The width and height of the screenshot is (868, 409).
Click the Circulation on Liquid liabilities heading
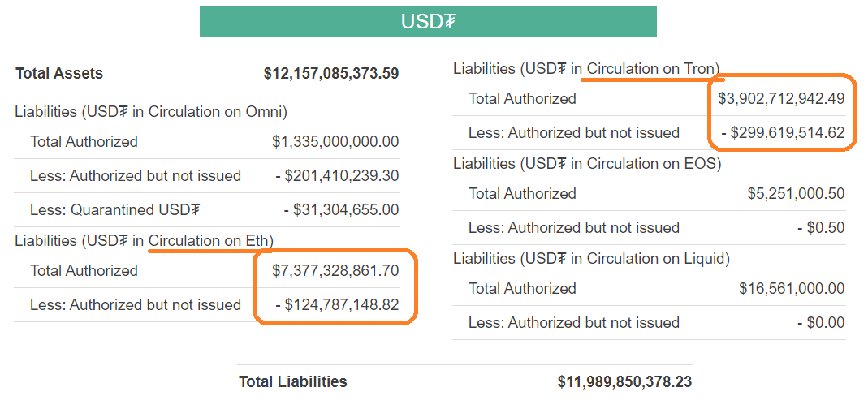(591, 258)
